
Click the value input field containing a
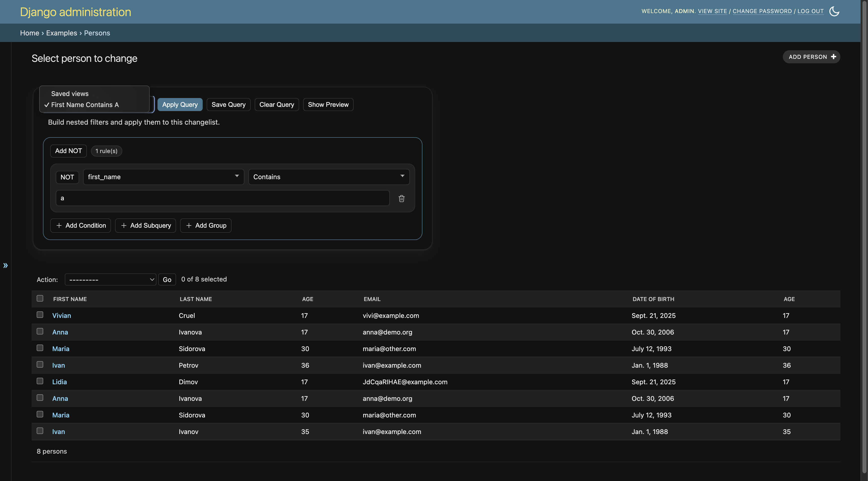coord(222,198)
